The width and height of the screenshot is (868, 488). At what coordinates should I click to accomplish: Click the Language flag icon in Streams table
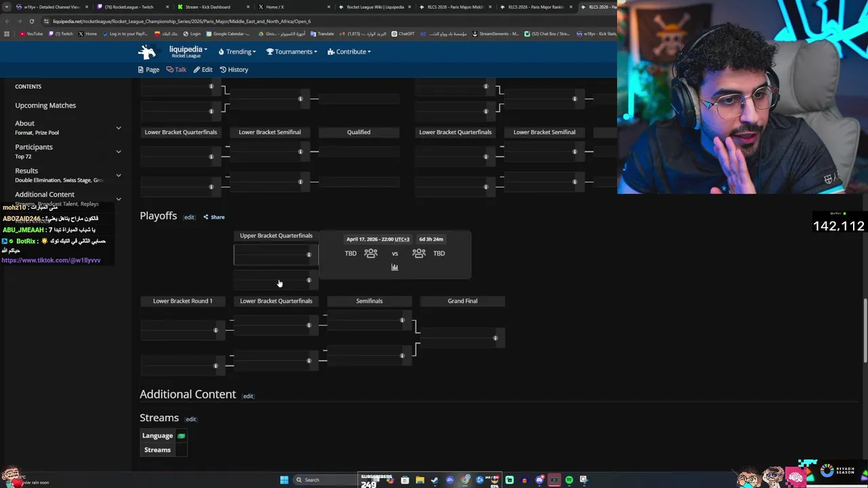point(181,436)
